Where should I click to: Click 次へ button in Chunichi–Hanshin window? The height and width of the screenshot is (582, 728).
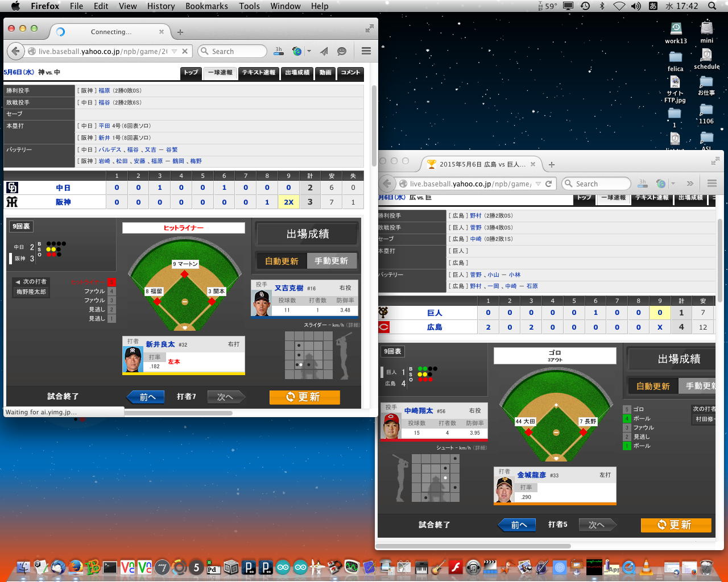click(x=226, y=397)
